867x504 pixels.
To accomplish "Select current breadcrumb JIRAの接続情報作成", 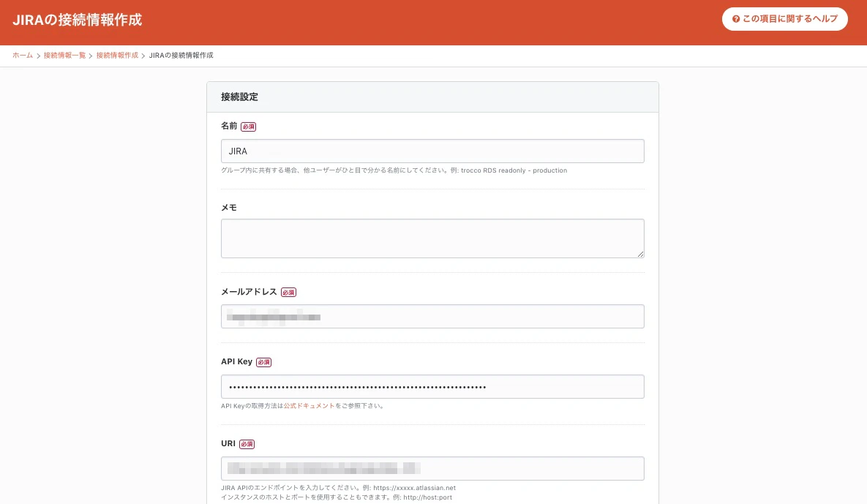I will [181, 56].
